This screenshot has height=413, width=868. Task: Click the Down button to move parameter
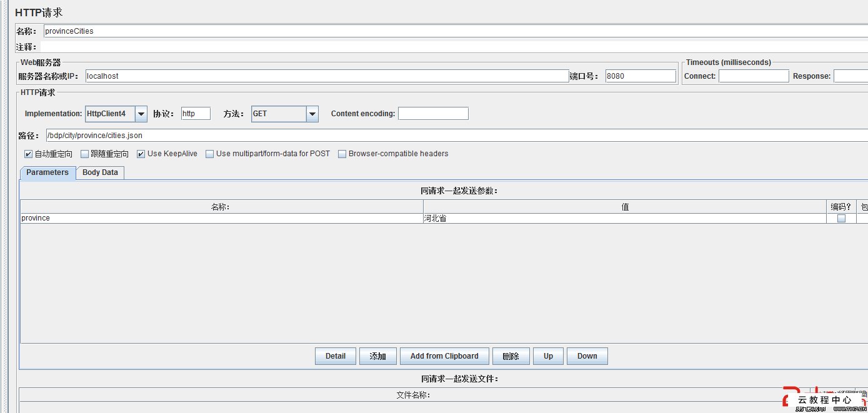coord(587,356)
